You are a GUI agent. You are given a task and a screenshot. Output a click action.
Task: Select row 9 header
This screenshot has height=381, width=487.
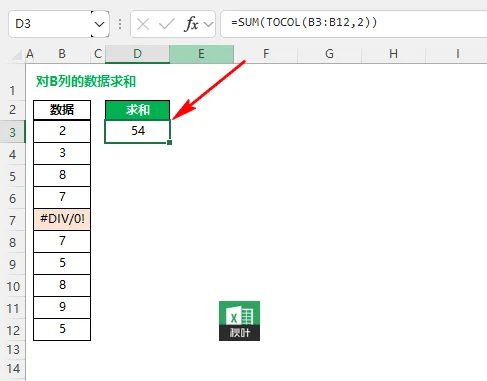coord(13,264)
